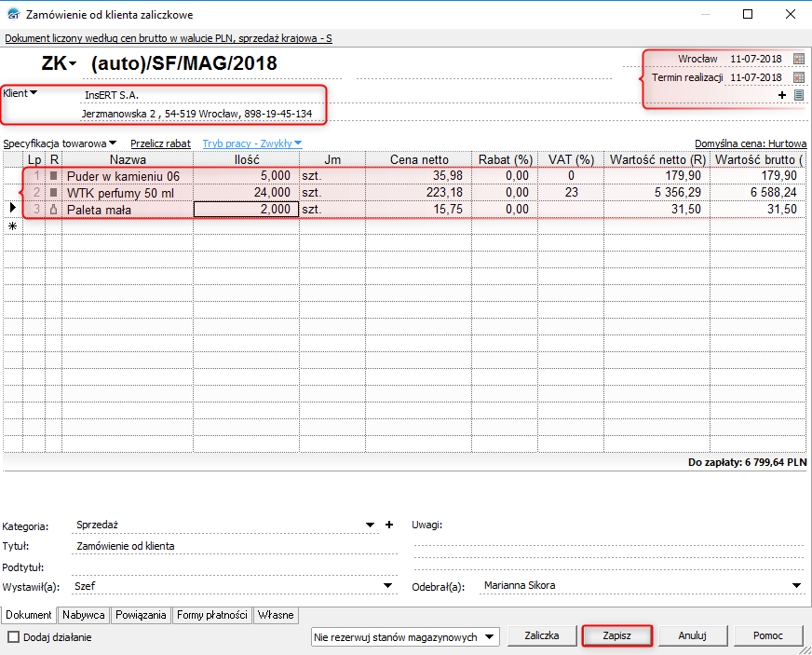This screenshot has height=655, width=812.
Task: Click type icon of Puder w kamieniu row
Action: 54,175
